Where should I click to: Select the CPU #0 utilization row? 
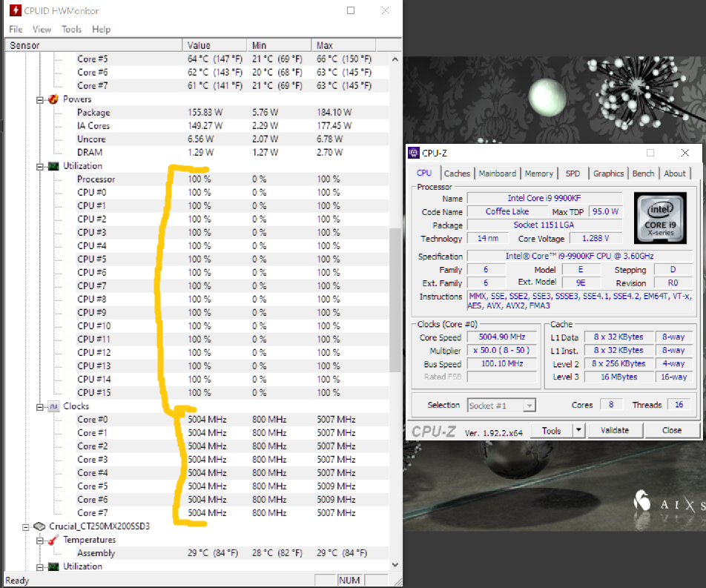(232, 193)
